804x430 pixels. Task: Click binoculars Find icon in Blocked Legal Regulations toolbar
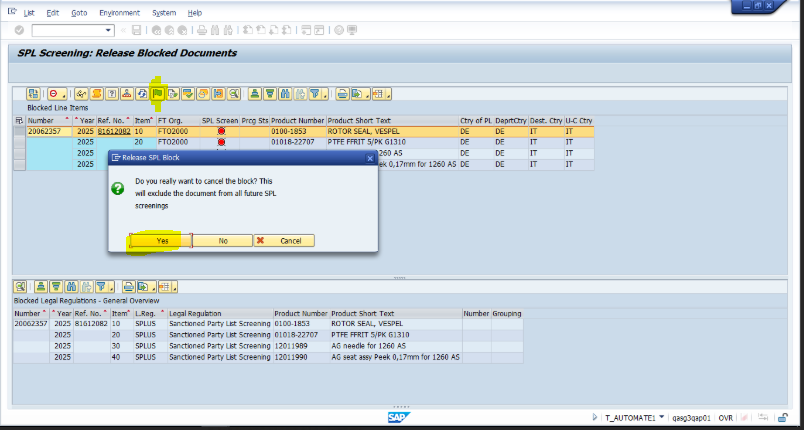click(72, 286)
